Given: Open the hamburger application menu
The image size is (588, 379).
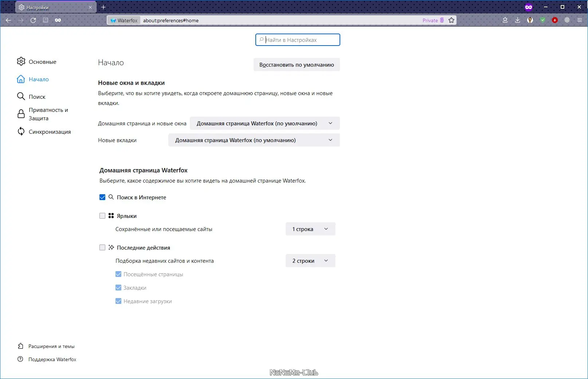Looking at the screenshot, I should pos(580,20).
